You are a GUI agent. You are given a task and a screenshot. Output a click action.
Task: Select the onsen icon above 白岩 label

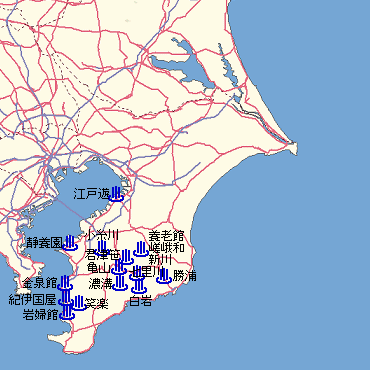139,286
